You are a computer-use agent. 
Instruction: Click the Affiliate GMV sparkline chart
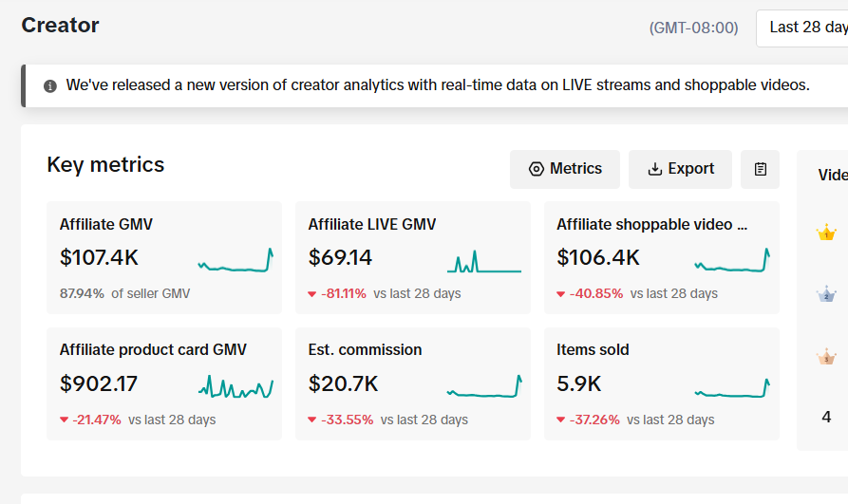236,260
